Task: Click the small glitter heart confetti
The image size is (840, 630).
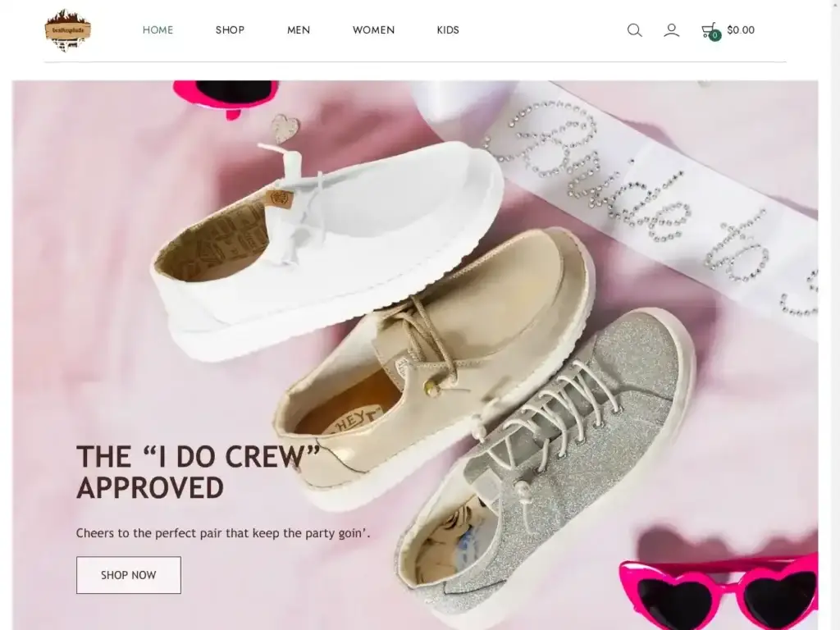Action: pos(285,128)
